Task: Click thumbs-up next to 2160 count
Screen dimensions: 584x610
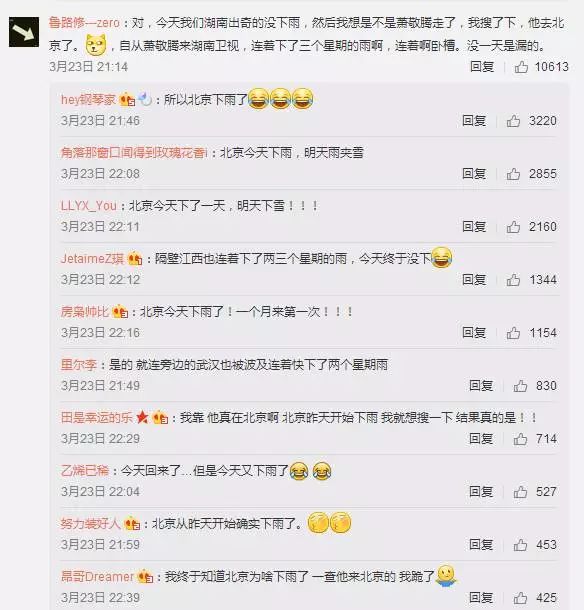Action: click(x=513, y=227)
